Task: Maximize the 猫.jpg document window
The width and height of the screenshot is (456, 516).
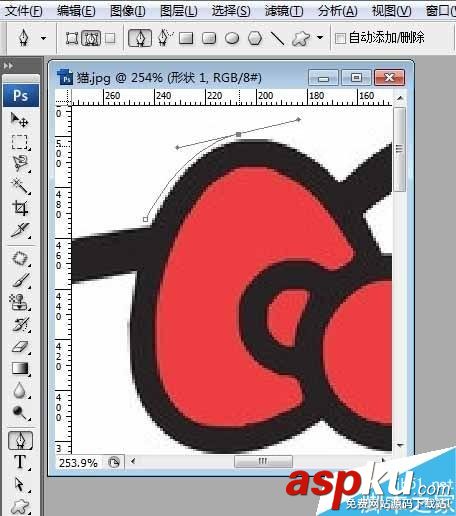Action: tap(356, 78)
